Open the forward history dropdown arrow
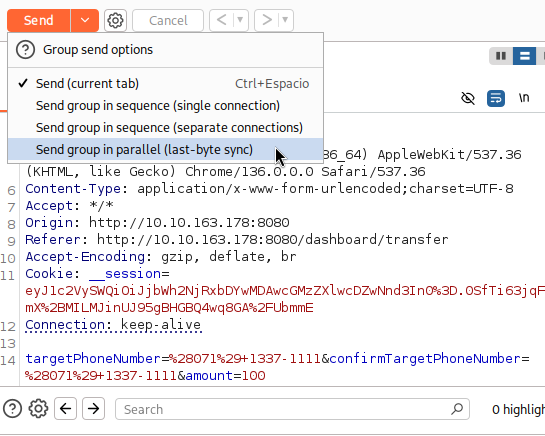 (x=286, y=20)
